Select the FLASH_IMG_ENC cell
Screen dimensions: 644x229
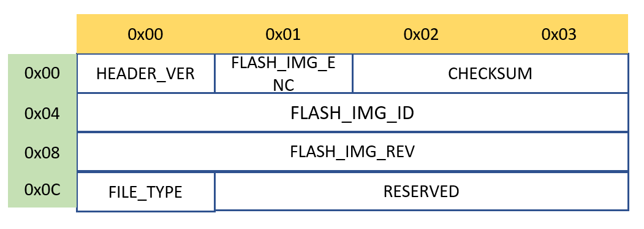[283, 73]
